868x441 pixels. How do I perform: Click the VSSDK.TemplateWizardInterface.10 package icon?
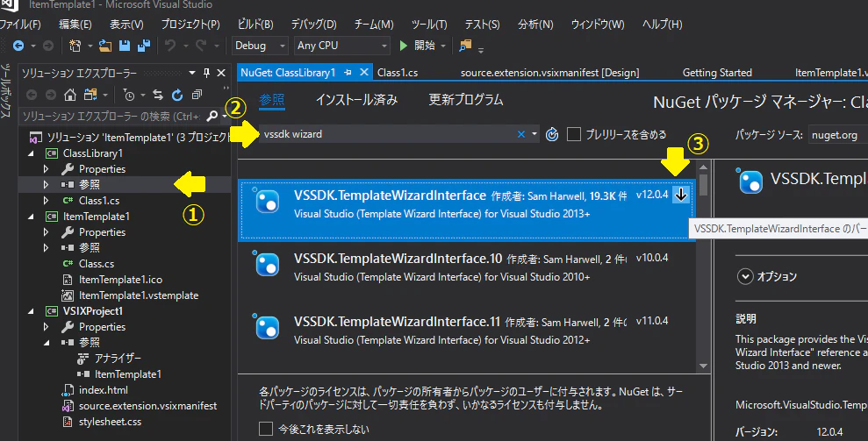pos(268,264)
